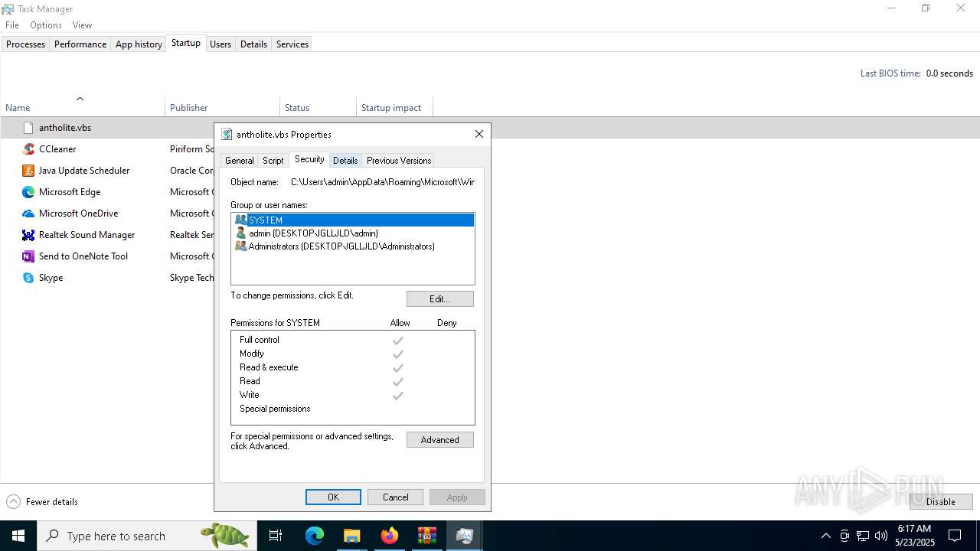Image resolution: width=980 pixels, height=551 pixels.
Task: Open Windows Start menu
Action: coord(18,536)
